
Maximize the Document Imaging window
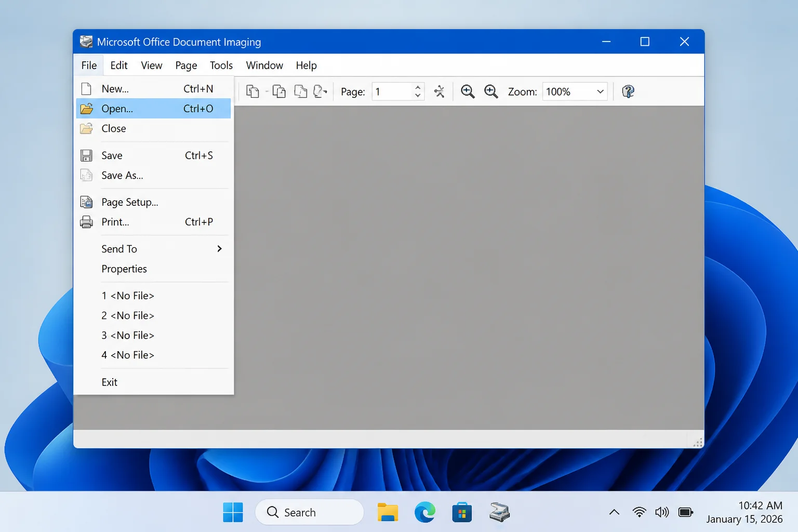(x=645, y=42)
